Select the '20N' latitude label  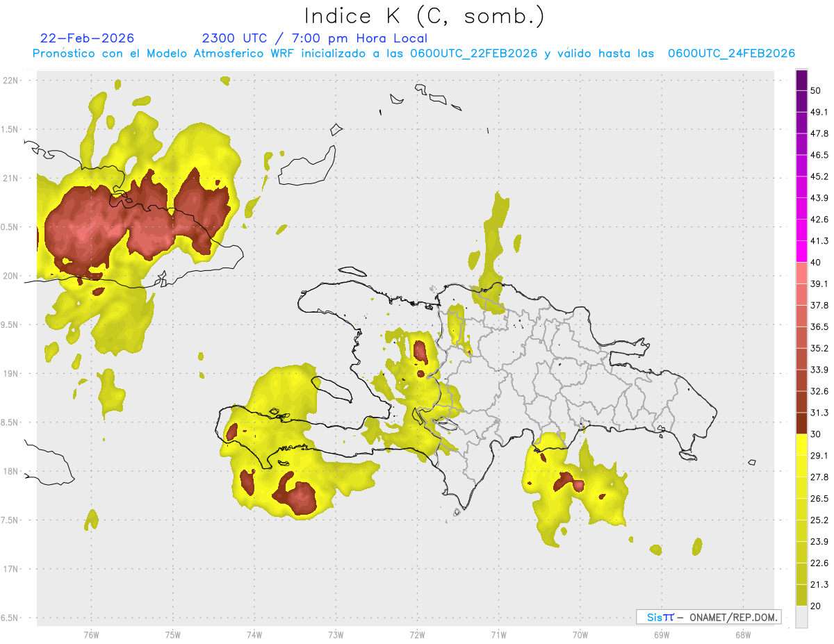12,276
